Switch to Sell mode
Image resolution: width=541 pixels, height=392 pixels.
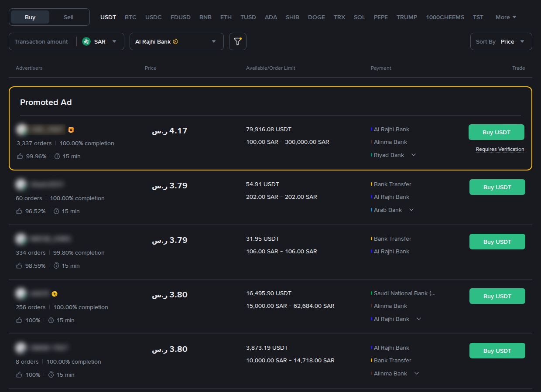point(68,17)
